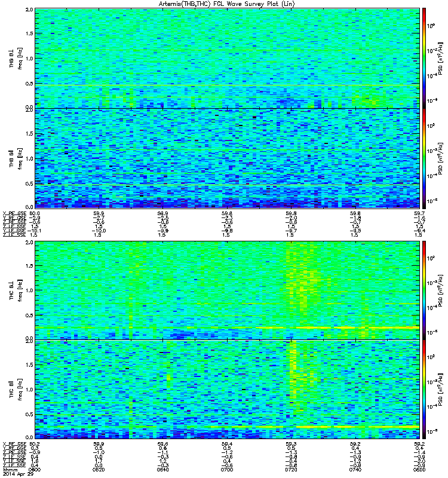The image size is (448, 478).
Task: Click the 'THB B∥ freq [Hz]' axis label
Action: pos(16,158)
